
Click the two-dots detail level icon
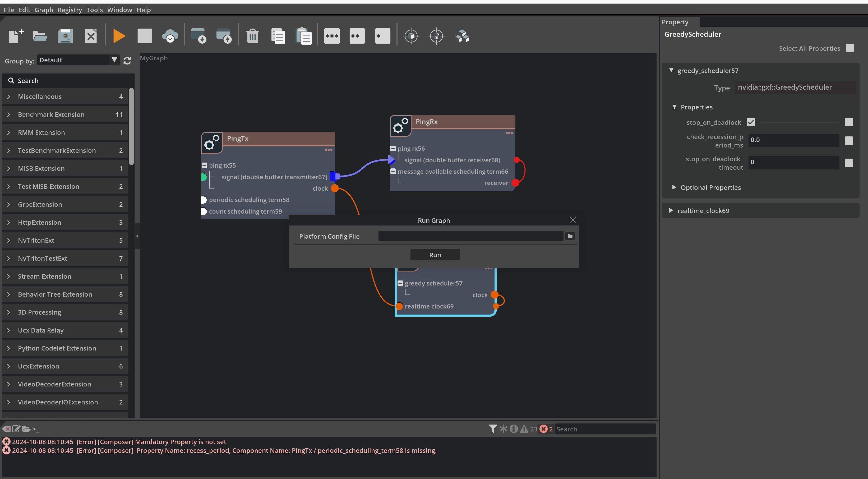click(x=357, y=36)
